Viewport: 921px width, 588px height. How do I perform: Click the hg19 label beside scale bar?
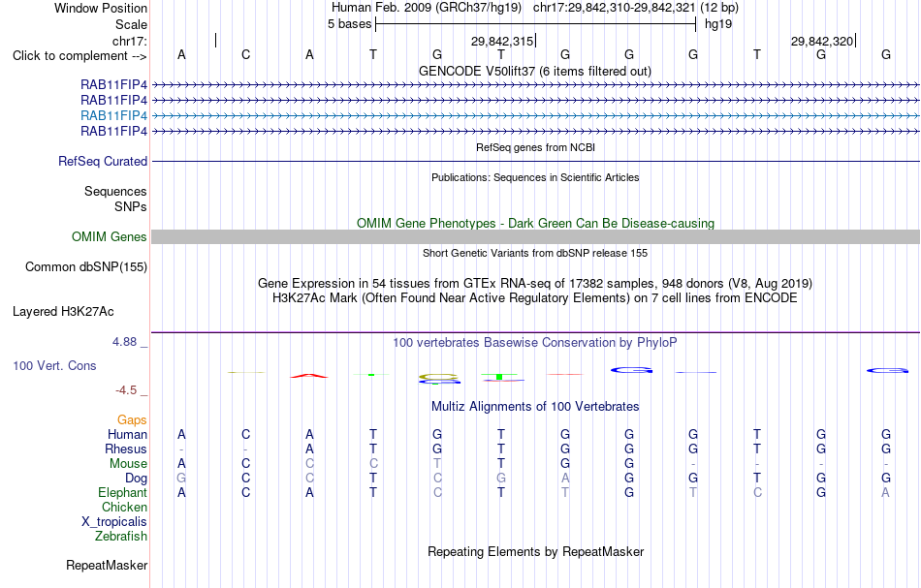(x=718, y=24)
